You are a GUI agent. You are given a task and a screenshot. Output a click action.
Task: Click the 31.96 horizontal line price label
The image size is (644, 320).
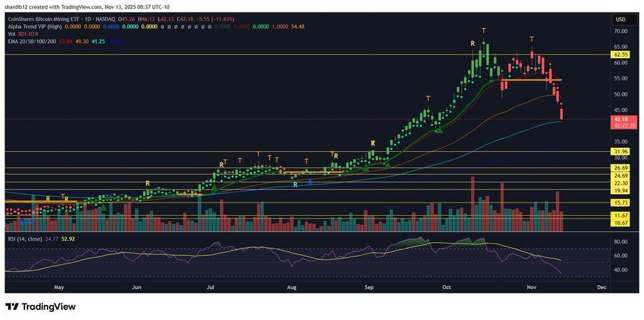click(620, 152)
